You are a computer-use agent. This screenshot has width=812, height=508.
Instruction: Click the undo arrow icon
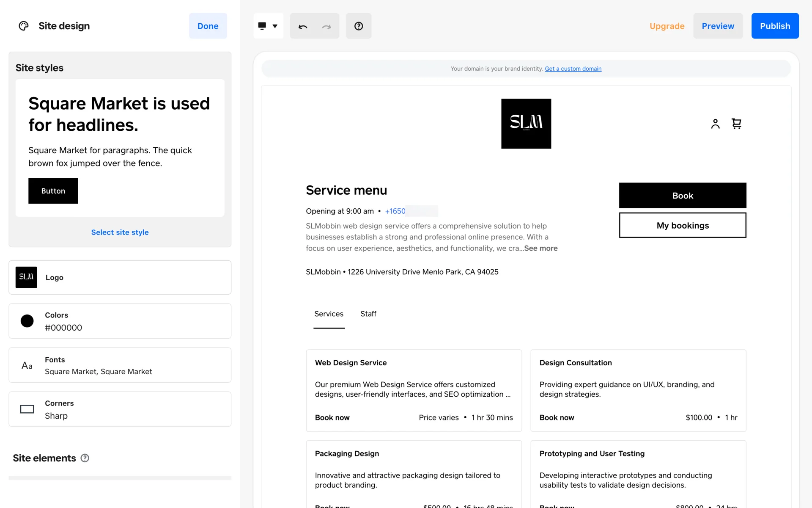point(303,26)
